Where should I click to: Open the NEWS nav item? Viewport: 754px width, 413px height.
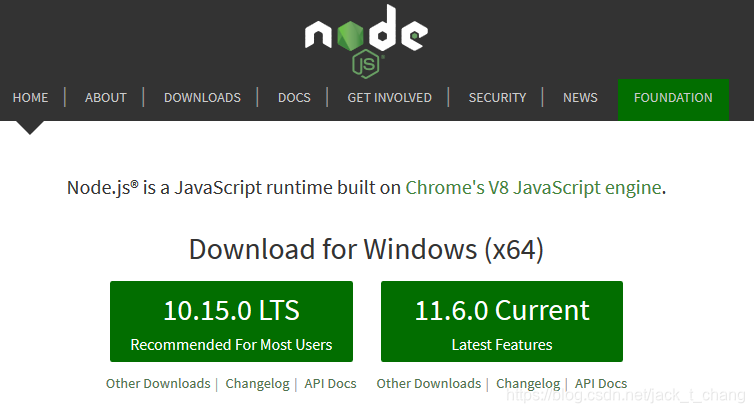(x=580, y=98)
